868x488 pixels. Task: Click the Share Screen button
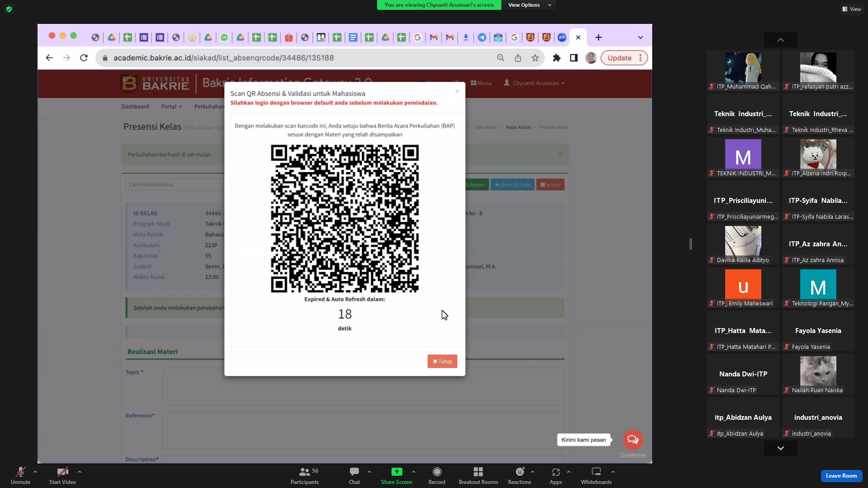click(396, 475)
